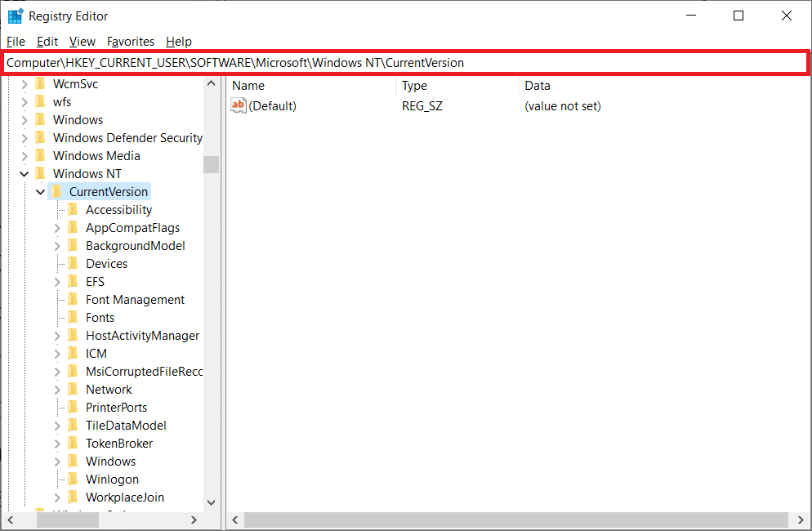
Task: Open the Edit menu
Action: [x=47, y=42]
